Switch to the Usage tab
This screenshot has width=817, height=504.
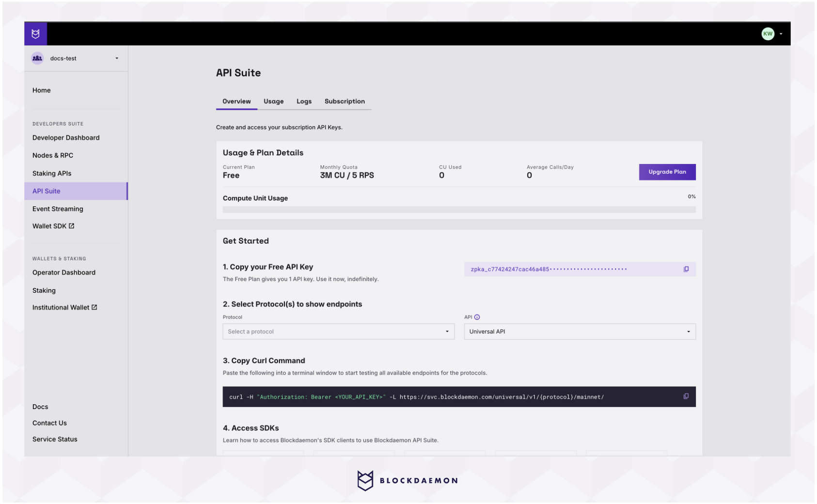point(274,101)
